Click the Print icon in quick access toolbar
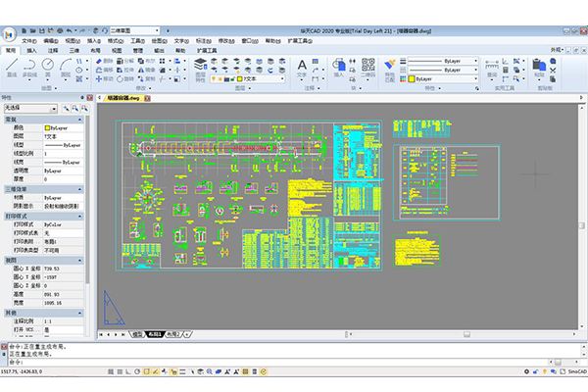Viewport: 588px width, 392px height. point(60,30)
